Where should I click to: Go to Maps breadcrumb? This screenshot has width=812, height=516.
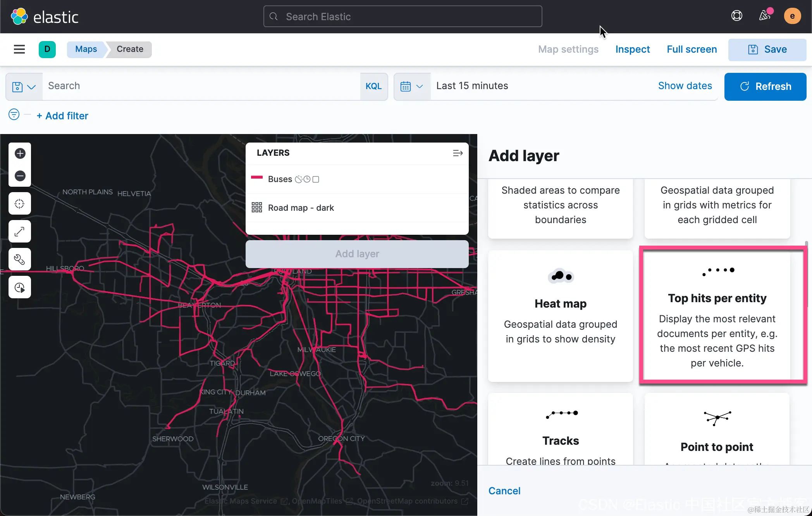[x=86, y=49]
